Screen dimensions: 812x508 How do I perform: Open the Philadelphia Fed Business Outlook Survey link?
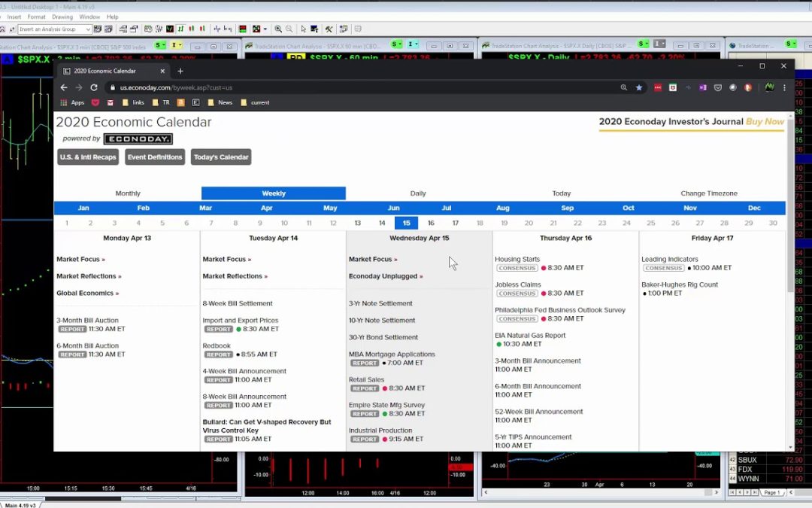coord(560,310)
